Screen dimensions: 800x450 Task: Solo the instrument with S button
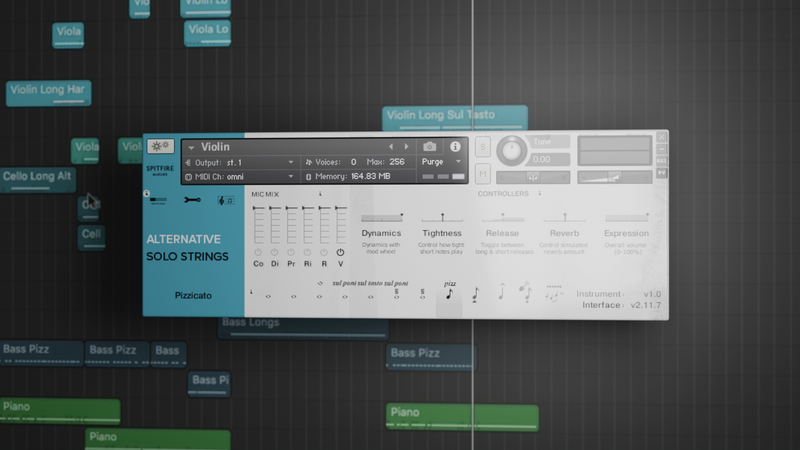484,148
